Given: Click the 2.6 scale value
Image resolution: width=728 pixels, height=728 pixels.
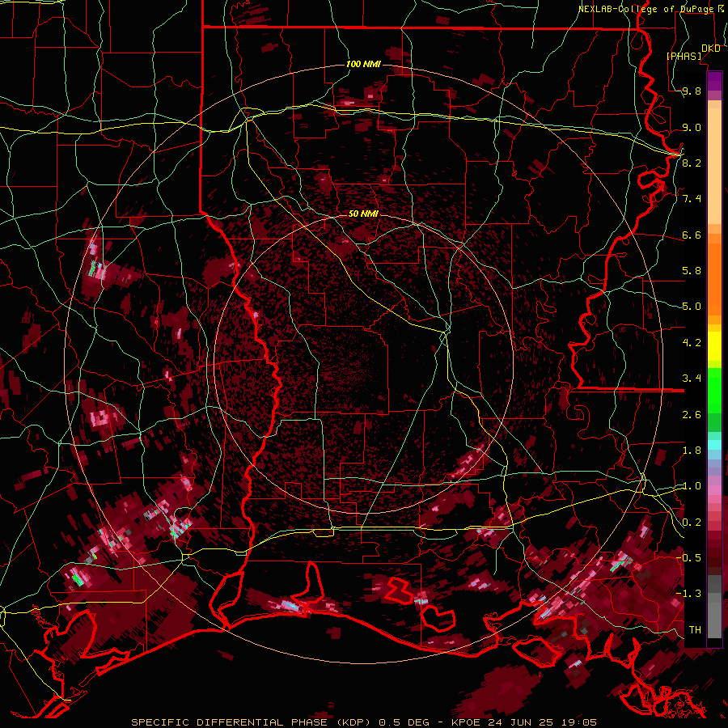Looking at the screenshot, I should tap(692, 414).
